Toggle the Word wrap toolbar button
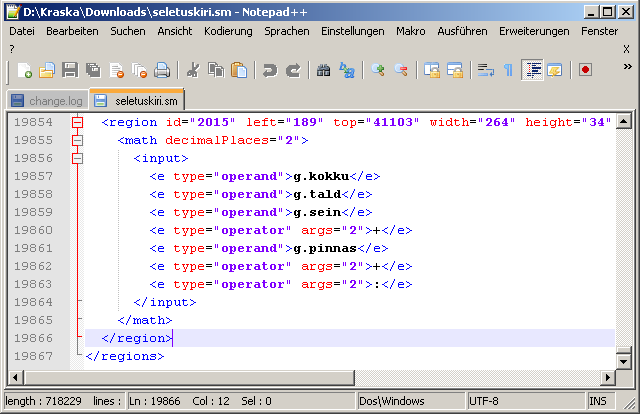 485,70
